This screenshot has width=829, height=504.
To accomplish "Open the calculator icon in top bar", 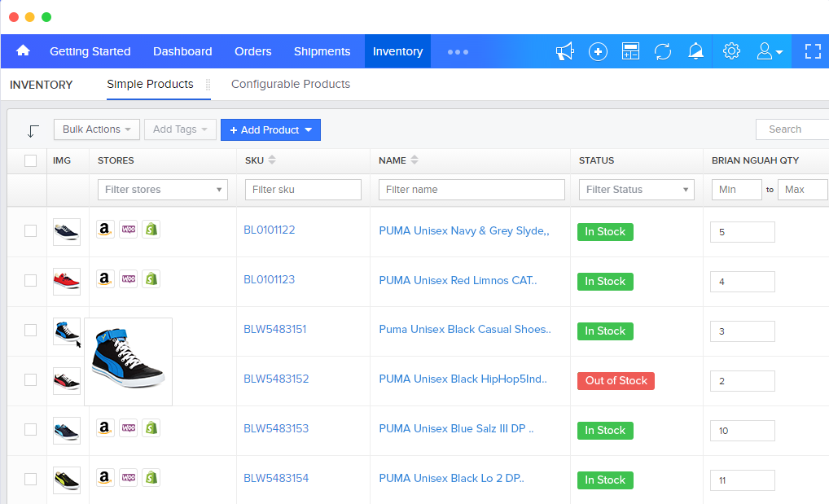I will tap(630, 51).
